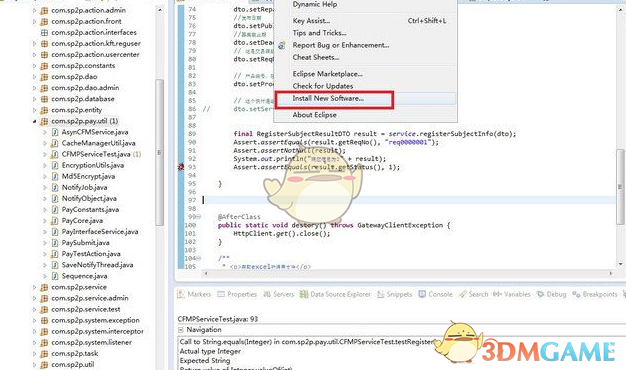Select PayConstants.java file
This screenshot has height=370, width=626.
(x=90, y=210)
